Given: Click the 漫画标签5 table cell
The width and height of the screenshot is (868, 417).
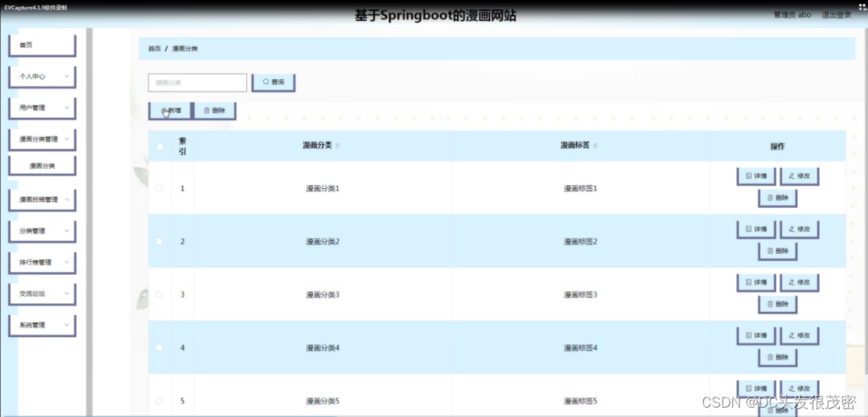Looking at the screenshot, I should click(x=581, y=401).
